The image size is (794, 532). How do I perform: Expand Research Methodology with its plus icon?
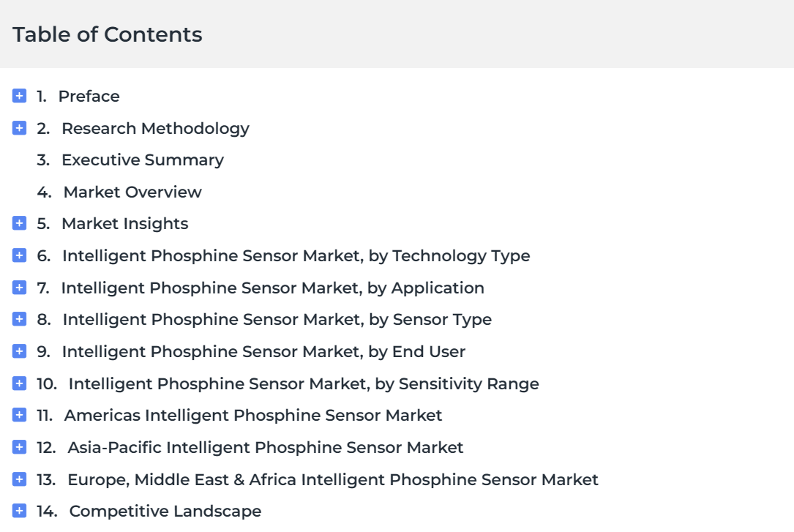click(x=19, y=128)
